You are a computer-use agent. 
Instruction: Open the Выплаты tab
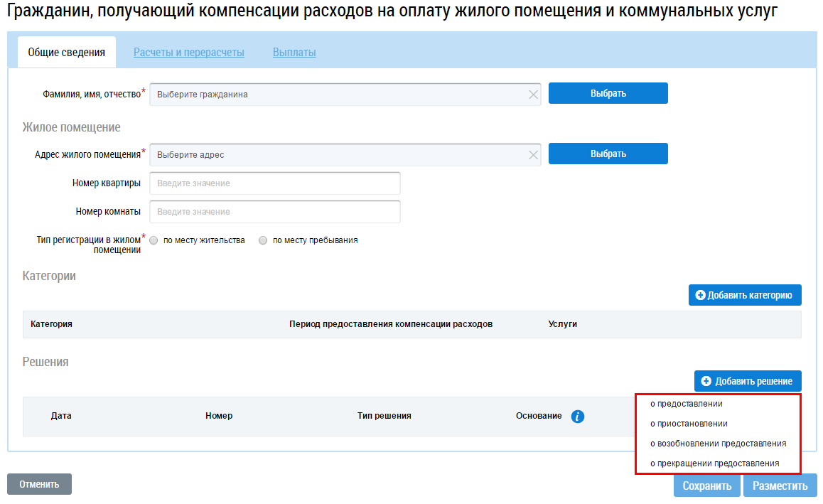294,53
